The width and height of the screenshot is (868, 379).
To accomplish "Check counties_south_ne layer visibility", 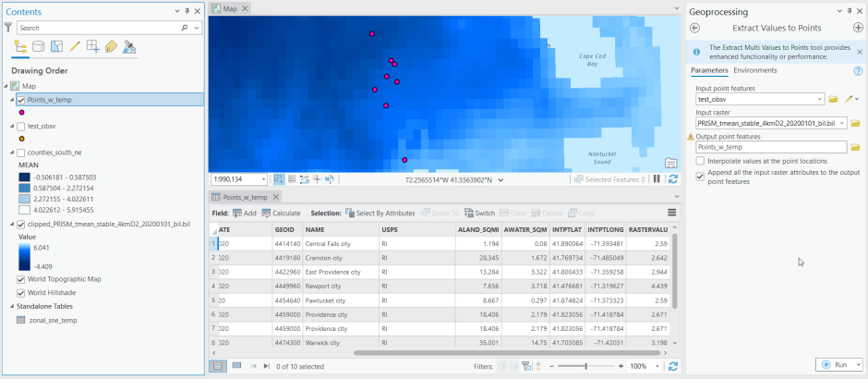I will point(21,153).
